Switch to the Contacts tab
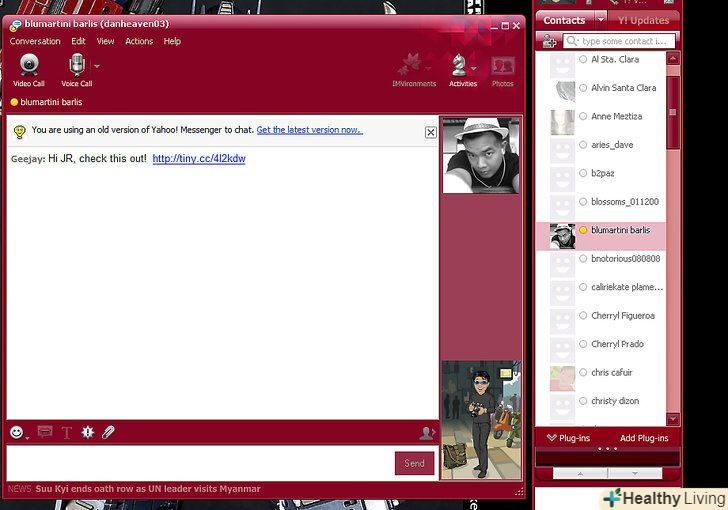The image size is (728, 510). coord(565,20)
